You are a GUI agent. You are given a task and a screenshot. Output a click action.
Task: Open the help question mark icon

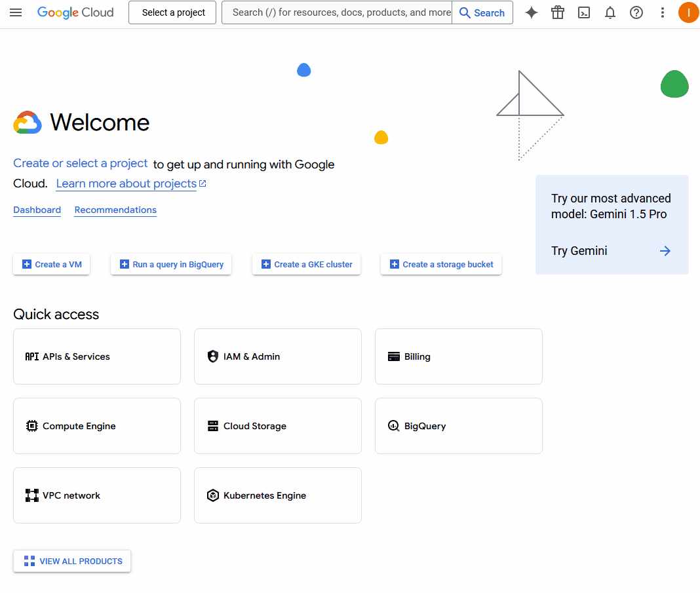pyautogui.click(x=636, y=12)
